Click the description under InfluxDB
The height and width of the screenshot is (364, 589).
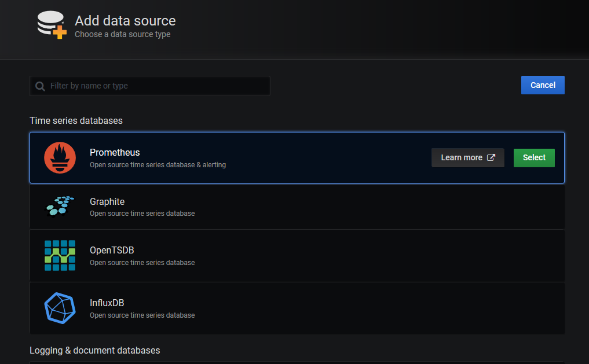[x=142, y=315]
